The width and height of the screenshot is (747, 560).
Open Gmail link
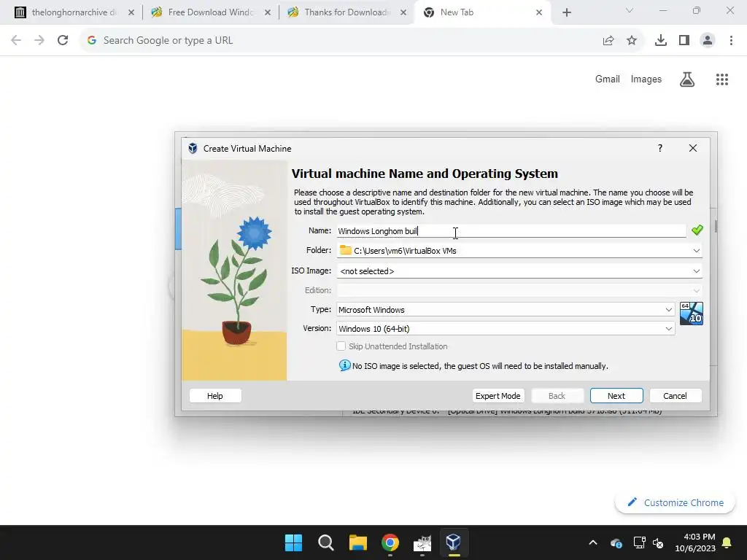pyautogui.click(x=608, y=79)
